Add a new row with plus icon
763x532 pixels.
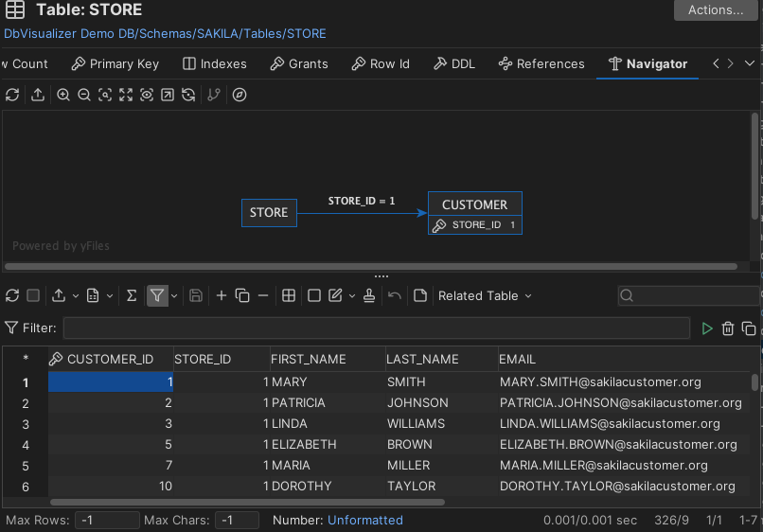(x=222, y=295)
